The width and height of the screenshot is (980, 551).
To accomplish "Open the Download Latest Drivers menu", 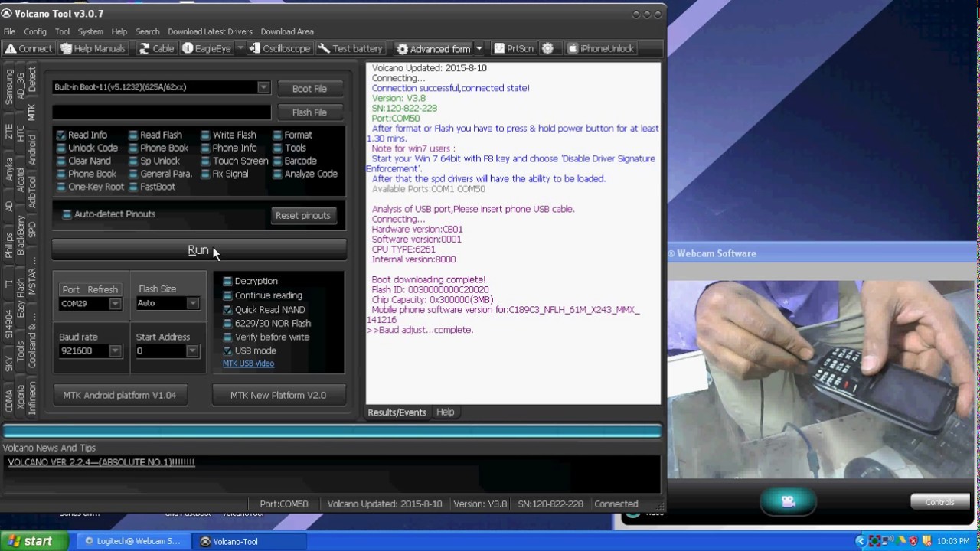I will coord(210,31).
